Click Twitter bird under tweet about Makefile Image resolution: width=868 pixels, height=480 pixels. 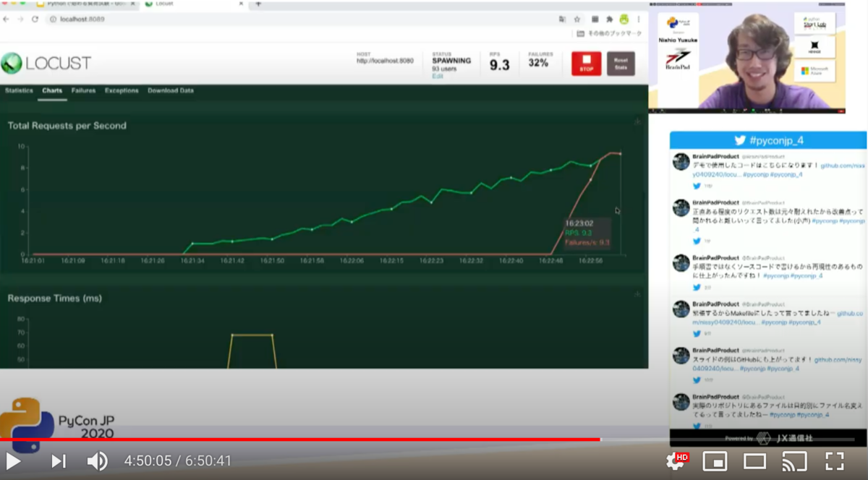pos(697,333)
